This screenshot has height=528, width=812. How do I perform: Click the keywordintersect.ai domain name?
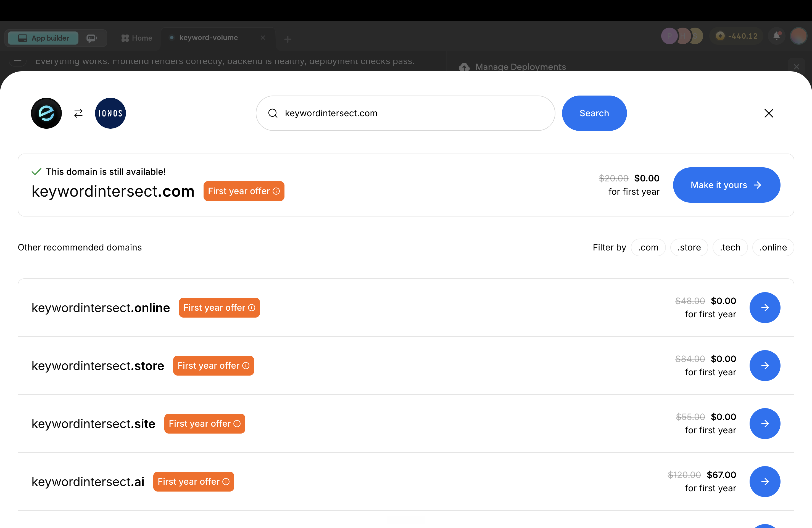click(x=88, y=482)
